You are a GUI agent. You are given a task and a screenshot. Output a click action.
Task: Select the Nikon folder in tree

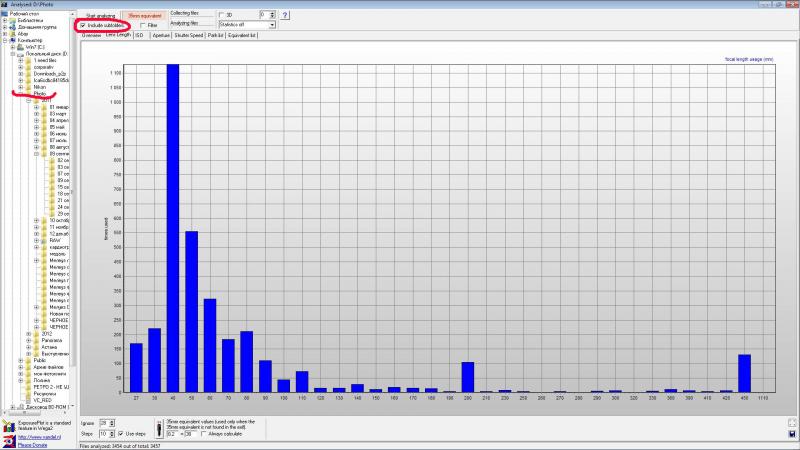pyautogui.click(x=39, y=87)
